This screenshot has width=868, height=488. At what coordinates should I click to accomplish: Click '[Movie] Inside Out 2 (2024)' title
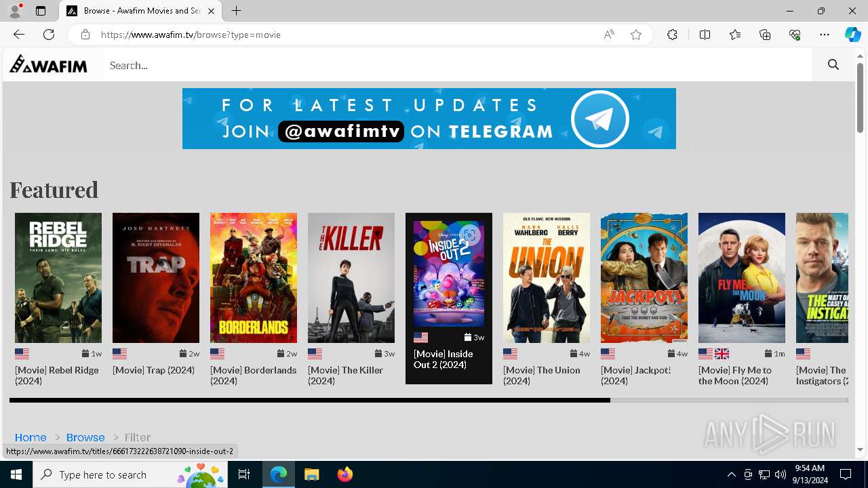click(443, 359)
